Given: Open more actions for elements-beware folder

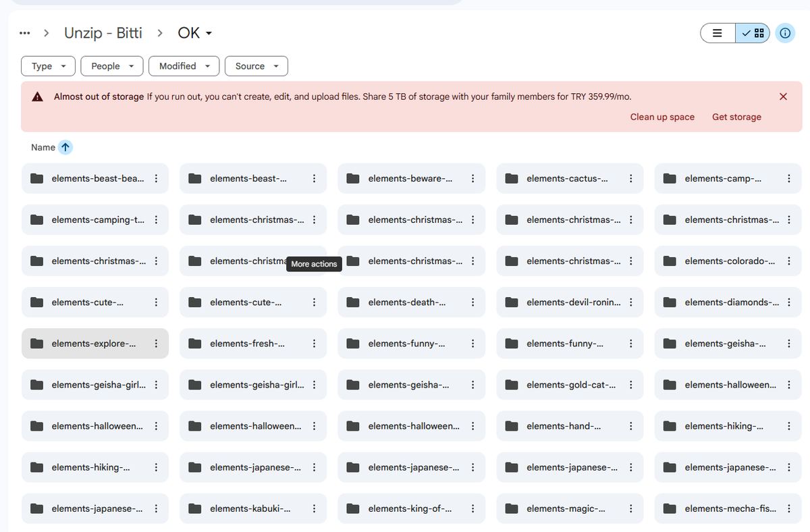Looking at the screenshot, I should point(473,178).
